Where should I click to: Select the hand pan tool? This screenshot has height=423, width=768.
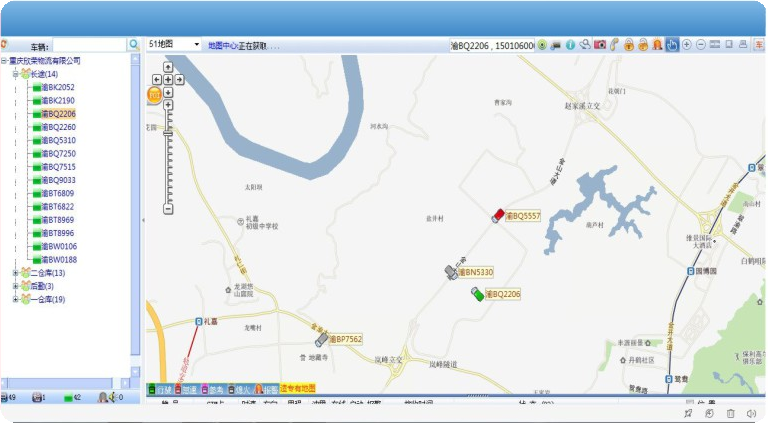pyautogui.click(x=672, y=45)
